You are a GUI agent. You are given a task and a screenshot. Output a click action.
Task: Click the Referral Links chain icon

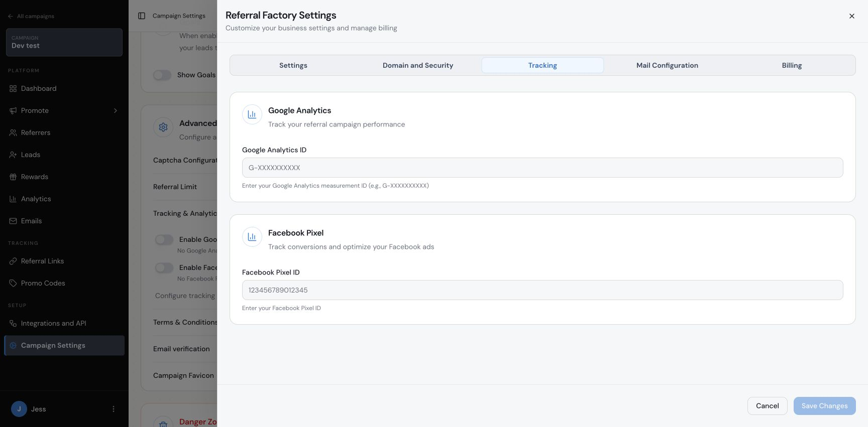13,261
